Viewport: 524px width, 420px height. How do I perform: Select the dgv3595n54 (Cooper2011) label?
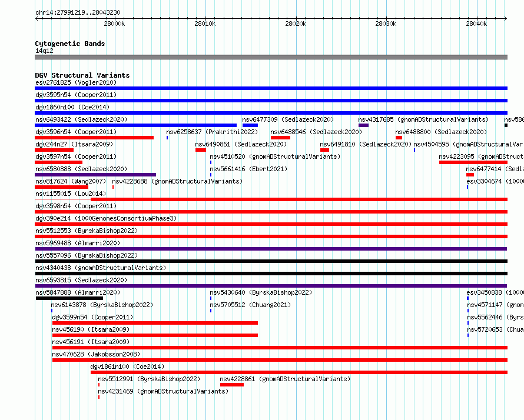(76, 95)
